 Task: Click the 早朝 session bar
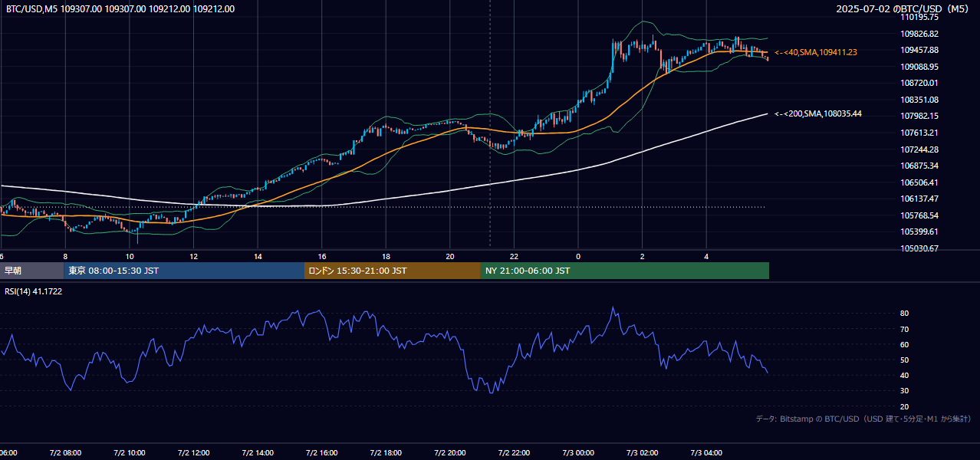[x=31, y=271]
